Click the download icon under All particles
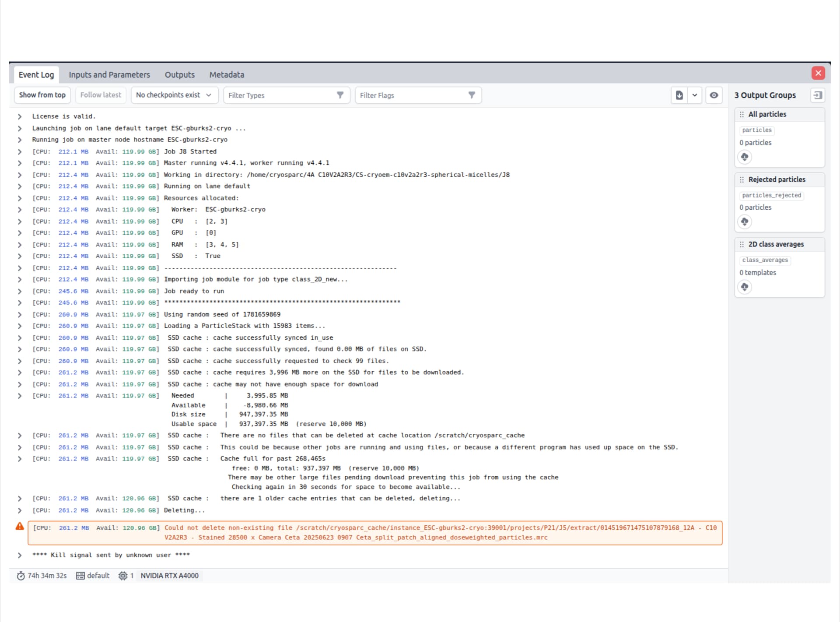The image size is (840, 622). (745, 157)
